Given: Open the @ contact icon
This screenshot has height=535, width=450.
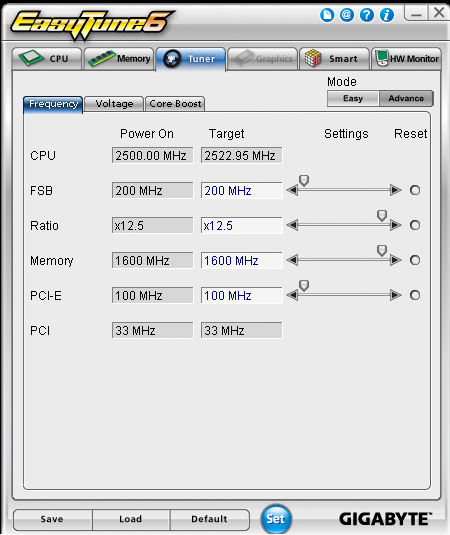Looking at the screenshot, I should point(347,15).
